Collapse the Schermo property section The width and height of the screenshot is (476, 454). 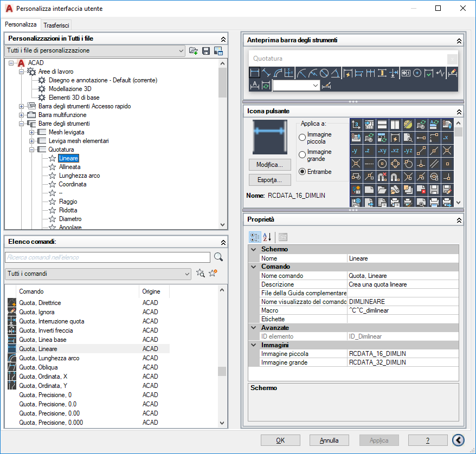(254, 249)
